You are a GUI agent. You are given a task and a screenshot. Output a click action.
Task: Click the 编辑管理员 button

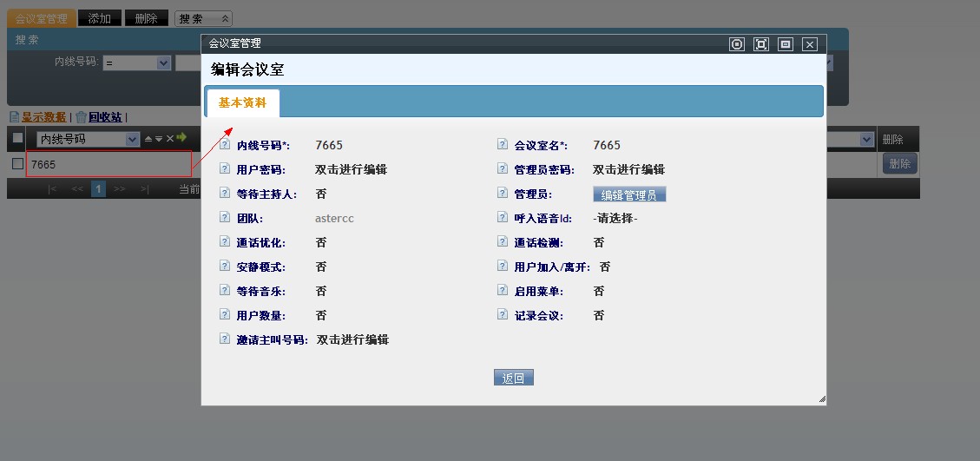pyautogui.click(x=629, y=194)
